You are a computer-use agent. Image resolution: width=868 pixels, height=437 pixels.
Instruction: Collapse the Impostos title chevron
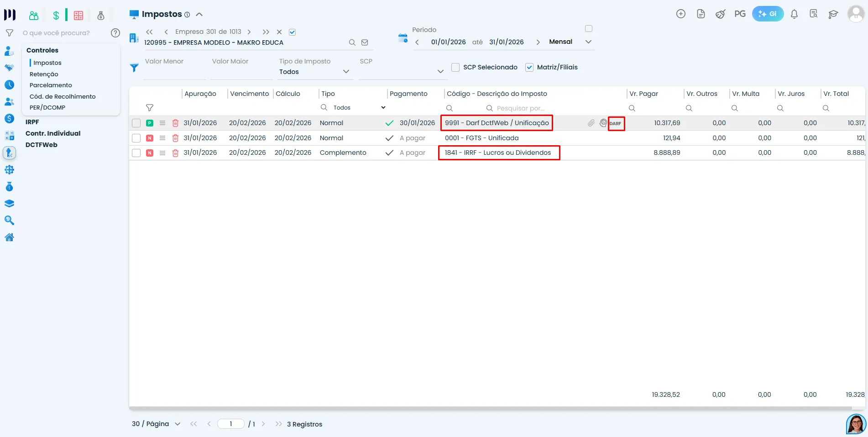[199, 14]
